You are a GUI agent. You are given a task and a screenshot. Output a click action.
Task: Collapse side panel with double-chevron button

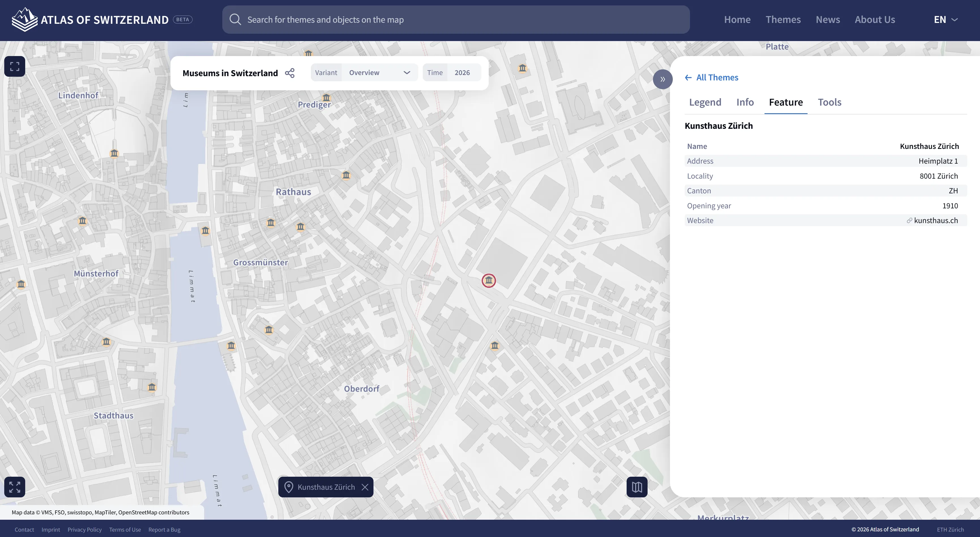(663, 79)
